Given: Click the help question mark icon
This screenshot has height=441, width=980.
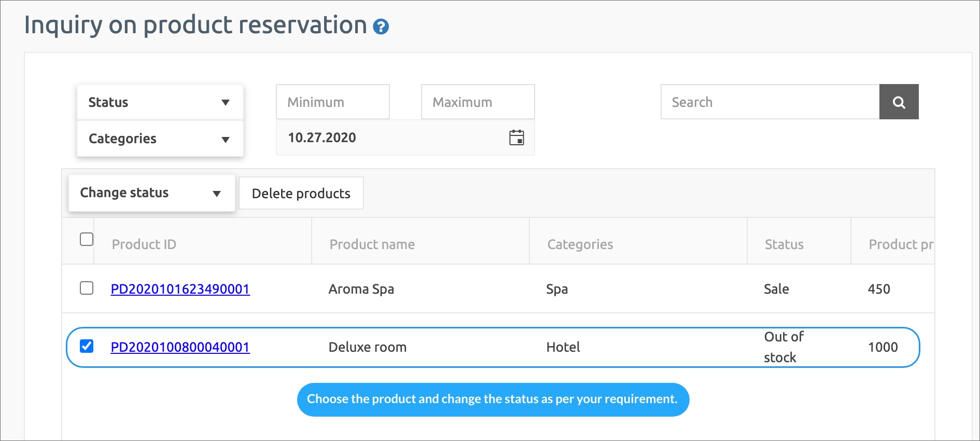Looking at the screenshot, I should tap(381, 26).
